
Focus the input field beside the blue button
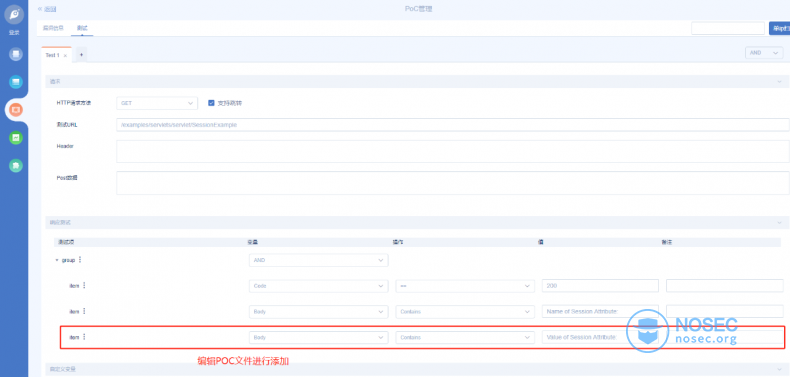tap(728, 28)
